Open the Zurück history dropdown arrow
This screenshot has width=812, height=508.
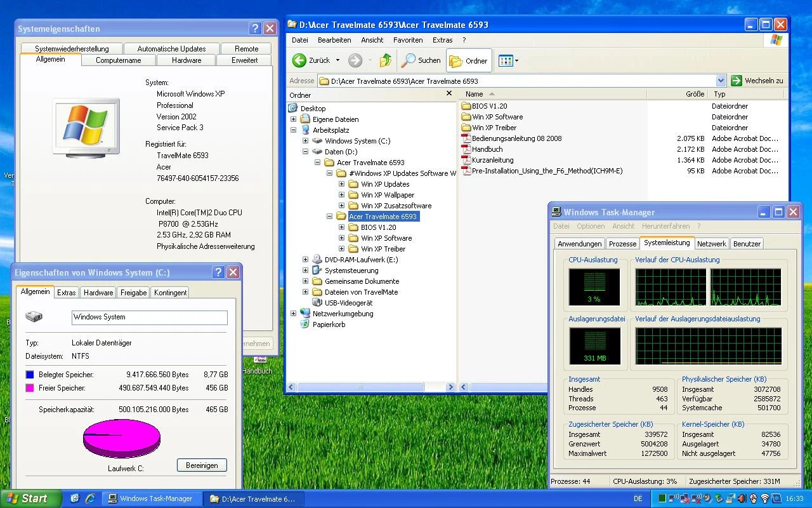coord(337,60)
